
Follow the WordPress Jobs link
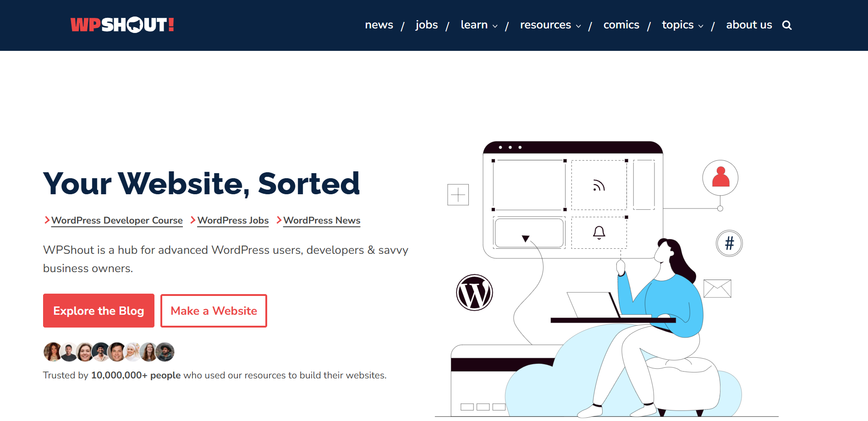(233, 220)
